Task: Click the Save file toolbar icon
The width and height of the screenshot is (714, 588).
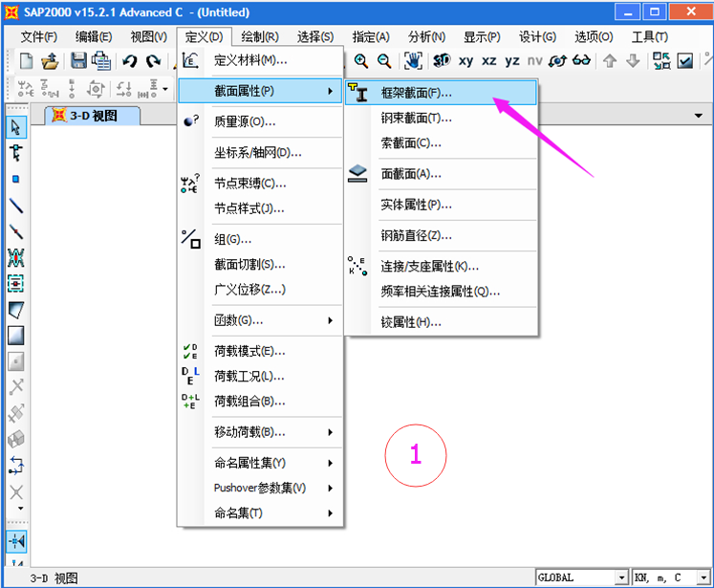Action: 78,60
